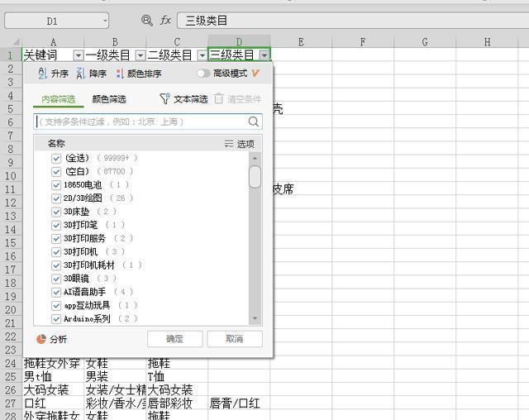The height and width of the screenshot is (420, 529).
Task: Select column F header
Action: click(363, 42)
